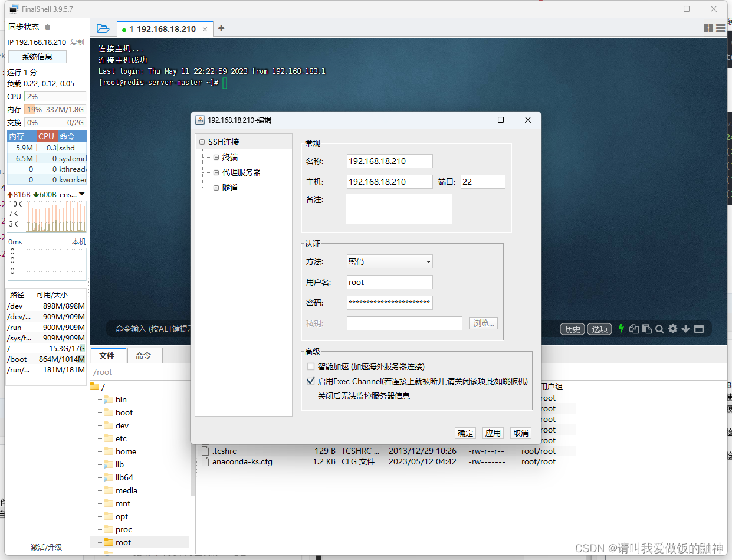This screenshot has width=732, height=560.
Task: Click inside the 备注 input field
Action: (398, 208)
